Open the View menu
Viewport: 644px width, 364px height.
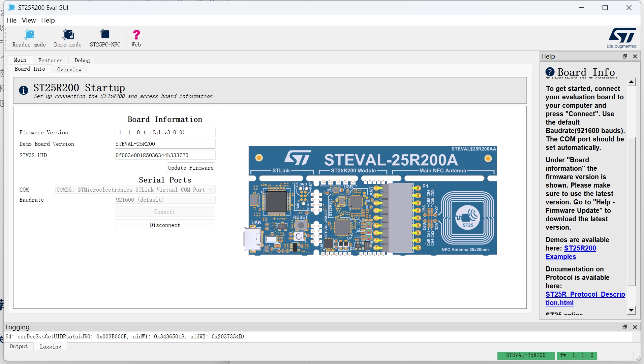[29, 20]
